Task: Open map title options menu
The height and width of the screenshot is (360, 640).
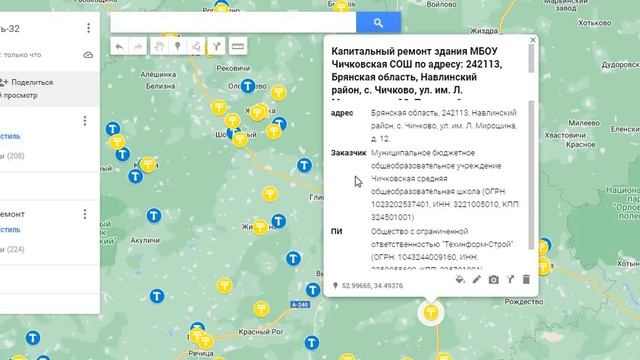Action: click(x=89, y=28)
